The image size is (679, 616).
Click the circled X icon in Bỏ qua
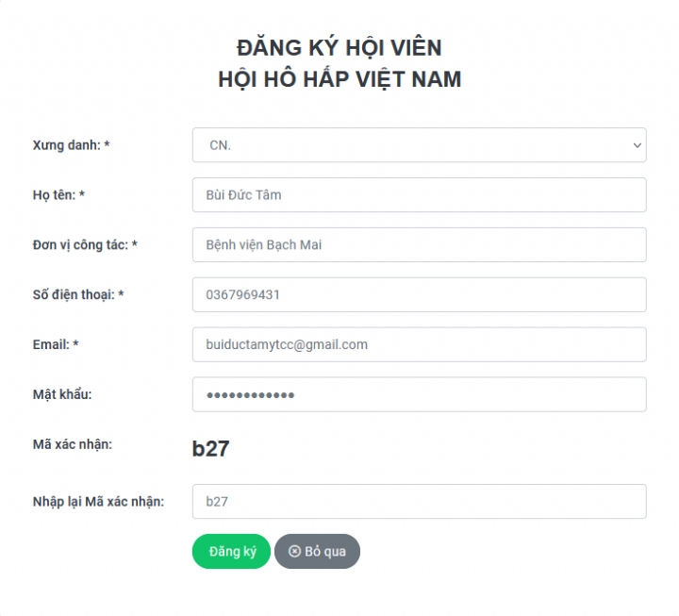point(294,552)
